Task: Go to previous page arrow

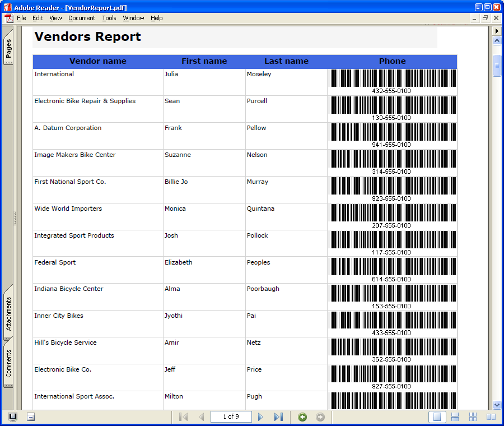Action: point(202,417)
